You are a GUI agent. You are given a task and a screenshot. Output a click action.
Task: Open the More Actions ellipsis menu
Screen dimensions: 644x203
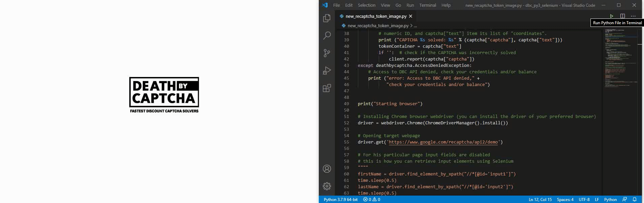(x=633, y=16)
